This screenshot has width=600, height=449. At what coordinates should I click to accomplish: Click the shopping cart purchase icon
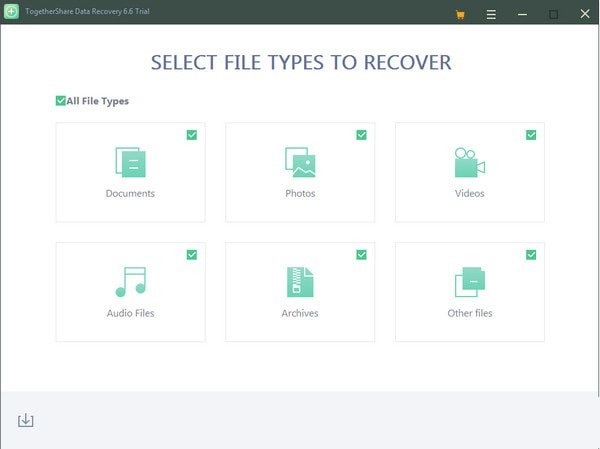click(x=460, y=15)
